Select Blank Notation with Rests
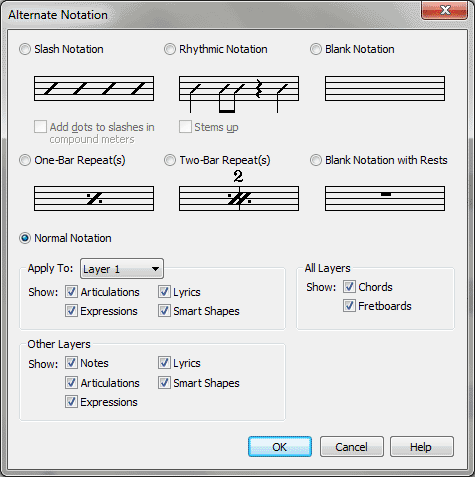 click(x=316, y=160)
